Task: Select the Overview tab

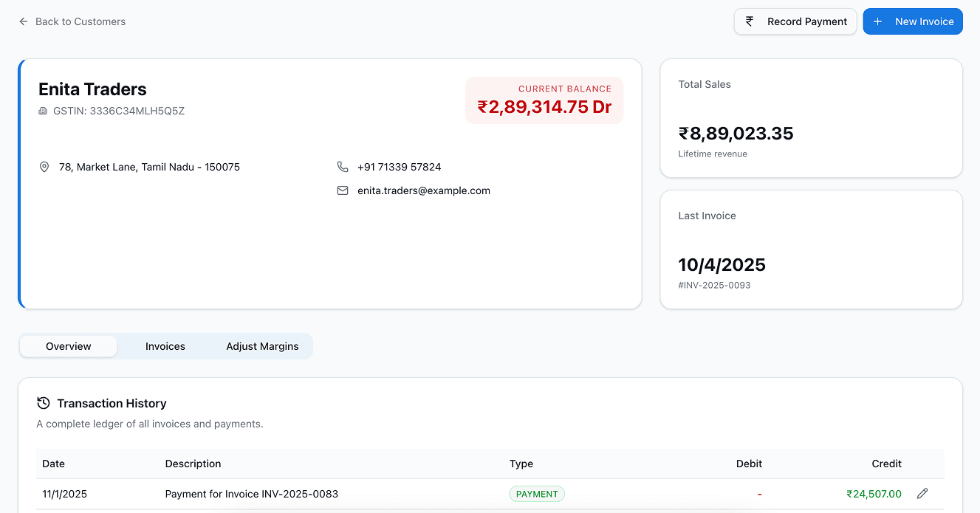Action: point(68,345)
